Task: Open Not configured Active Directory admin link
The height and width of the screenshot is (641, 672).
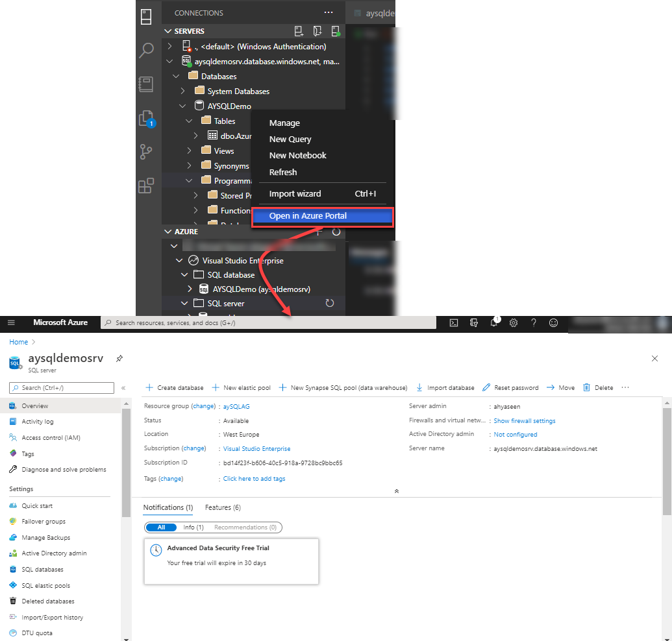Action: click(x=515, y=435)
